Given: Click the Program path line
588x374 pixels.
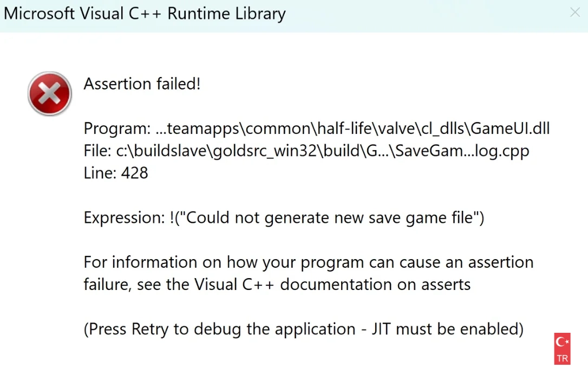Looking at the screenshot, I should coord(317,128).
